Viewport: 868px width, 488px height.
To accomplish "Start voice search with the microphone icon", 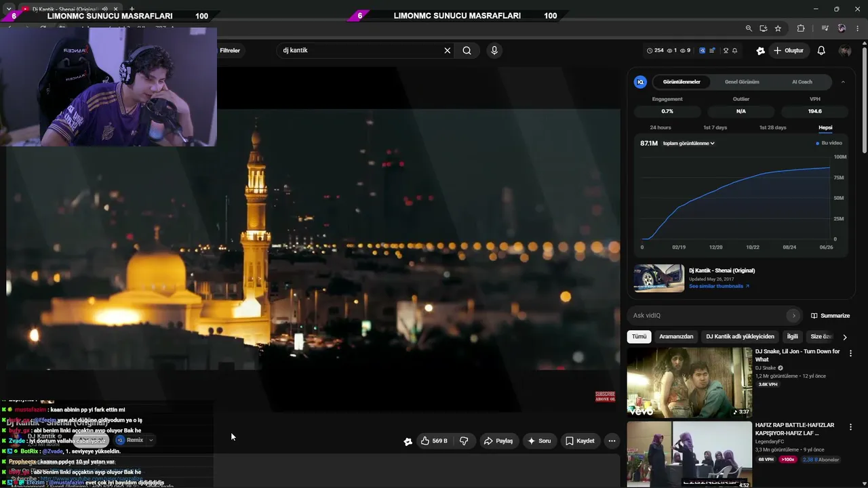I will 494,50.
